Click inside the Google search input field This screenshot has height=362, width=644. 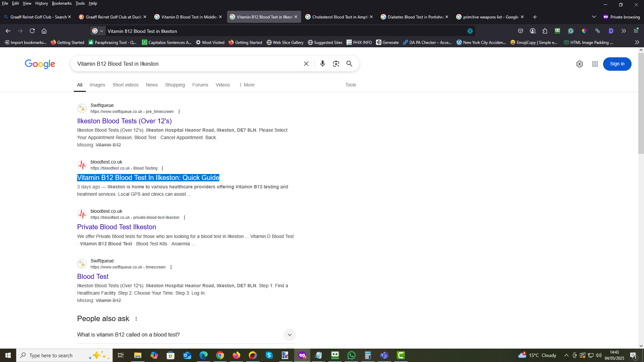[x=188, y=64]
